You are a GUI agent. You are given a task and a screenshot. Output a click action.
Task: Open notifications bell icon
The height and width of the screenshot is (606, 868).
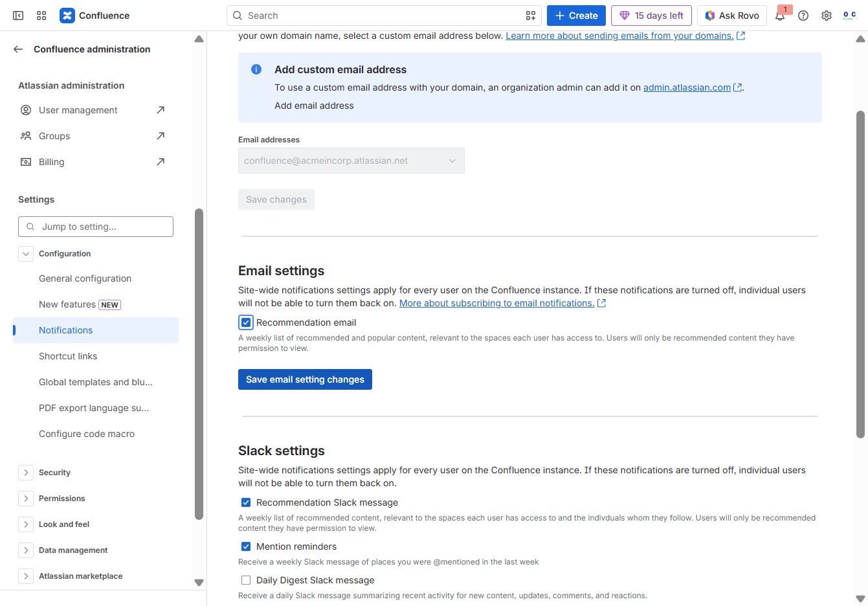click(x=780, y=16)
